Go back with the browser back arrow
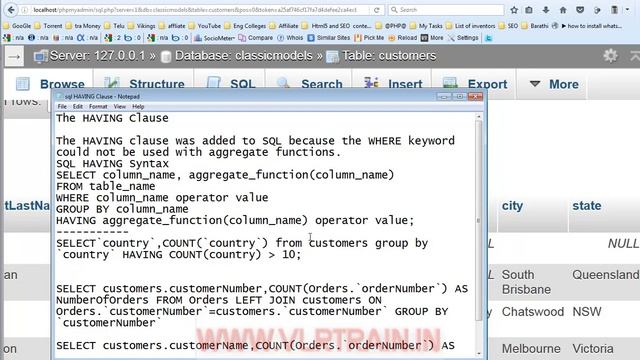The height and width of the screenshot is (360, 640). pyautogui.click(x=11, y=10)
